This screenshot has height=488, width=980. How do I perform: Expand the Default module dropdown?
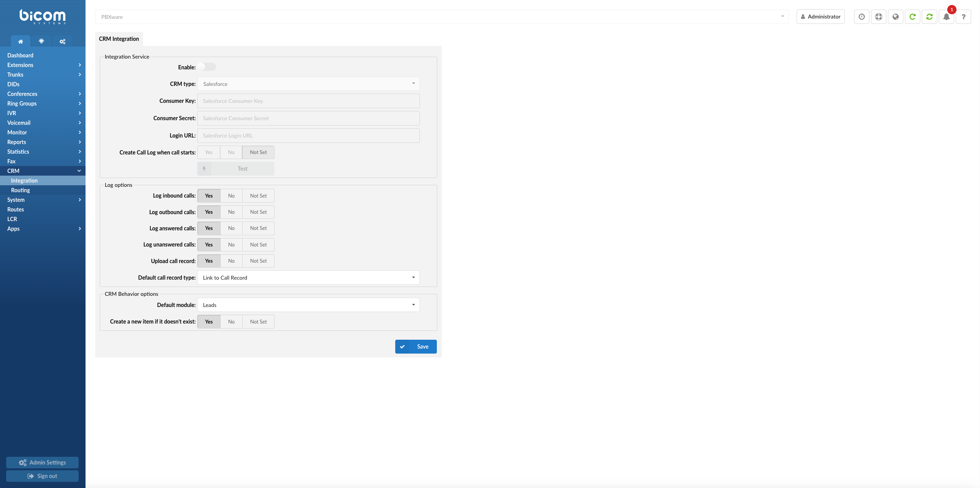(308, 304)
